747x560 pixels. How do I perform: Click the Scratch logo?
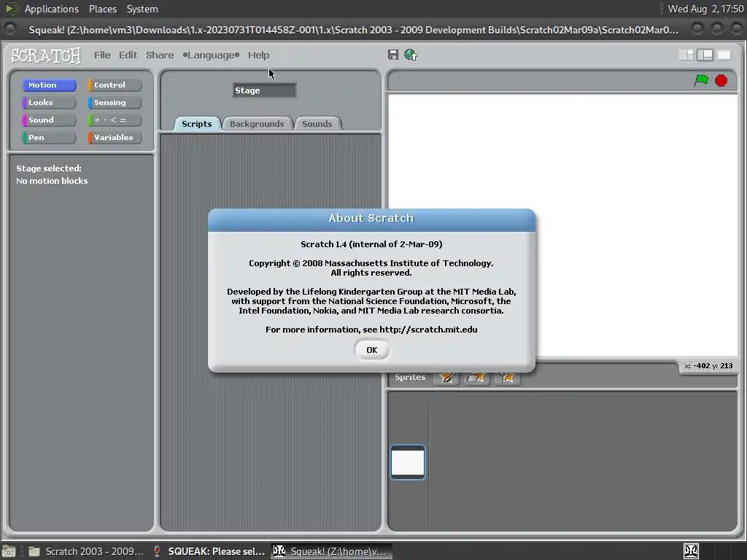(x=46, y=55)
